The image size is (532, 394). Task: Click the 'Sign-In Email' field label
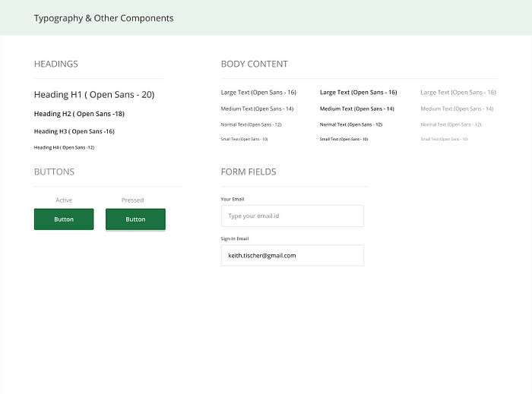pos(235,239)
